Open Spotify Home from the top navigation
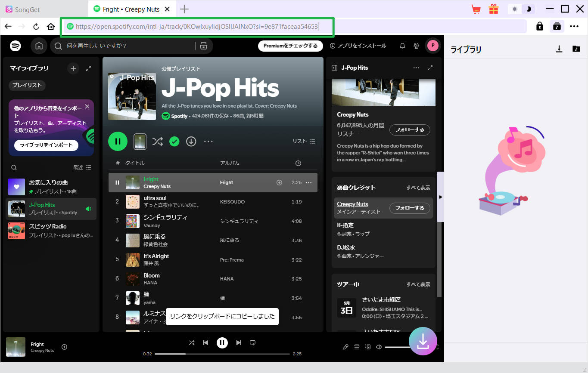The height and width of the screenshot is (373, 588). pyautogui.click(x=39, y=46)
